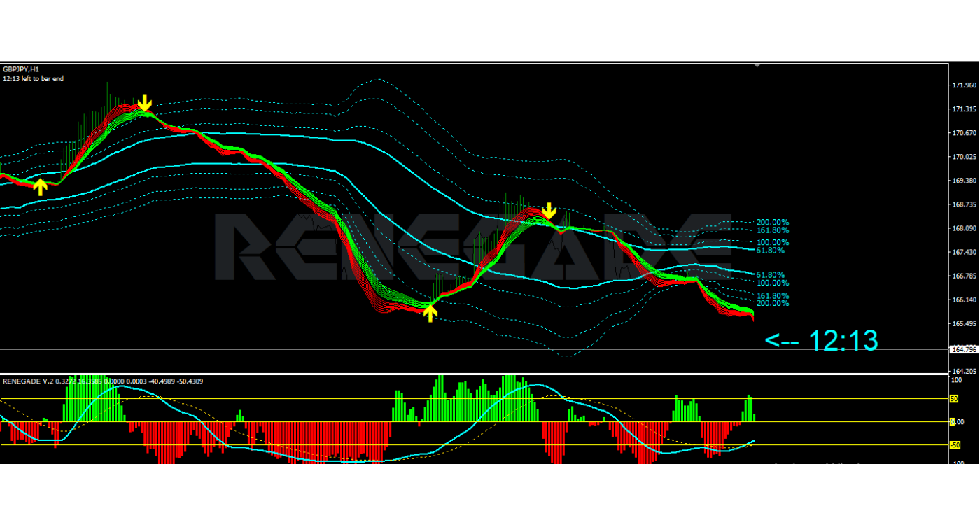The height and width of the screenshot is (525, 980).
Task: Click the yellow down arrow at the highest peak
Action: click(144, 104)
